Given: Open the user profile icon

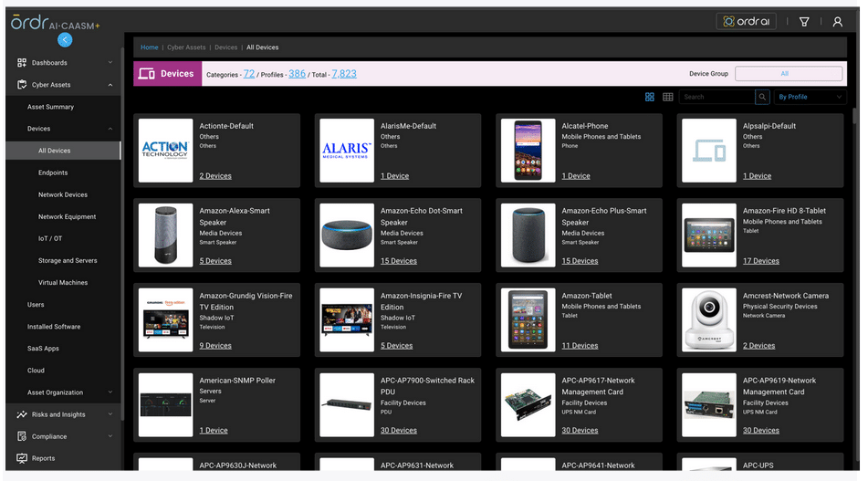Looking at the screenshot, I should (837, 22).
